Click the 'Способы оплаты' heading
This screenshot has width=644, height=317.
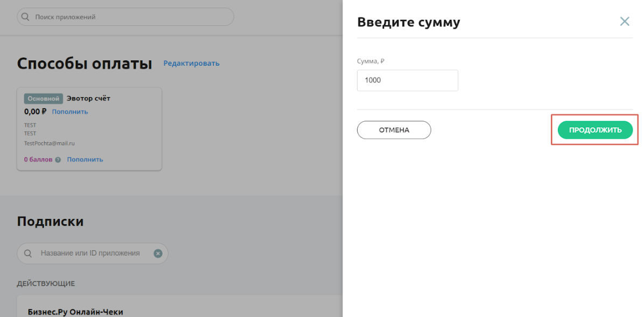(x=85, y=64)
